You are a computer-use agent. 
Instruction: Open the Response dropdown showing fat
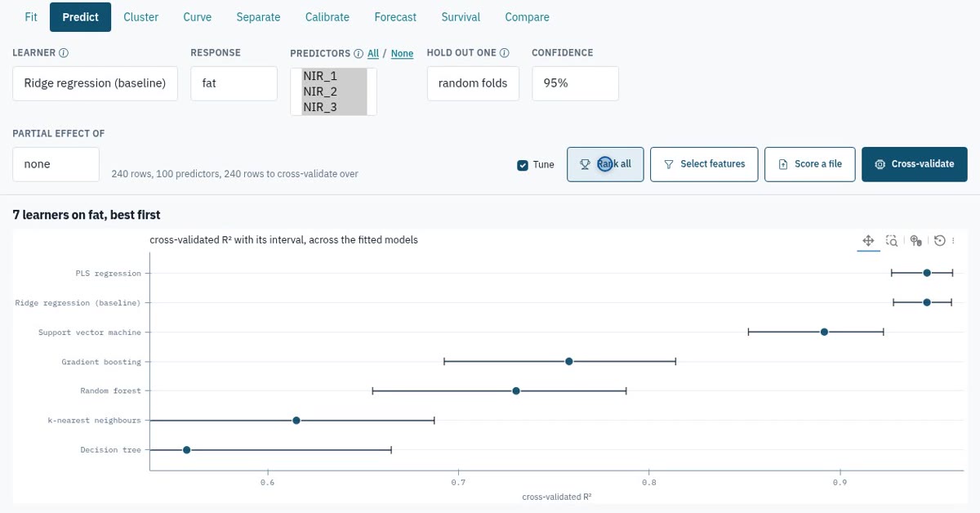(234, 83)
